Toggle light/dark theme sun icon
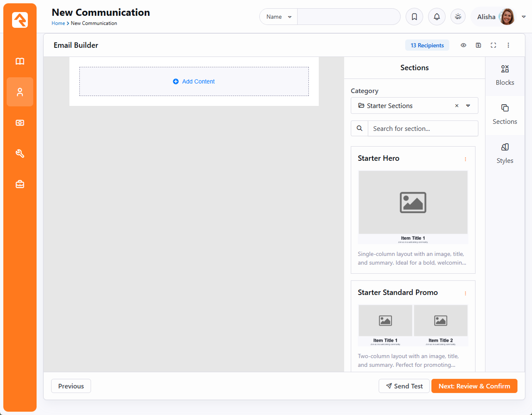The width and height of the screenshot is (532, 415). pos(458,17)
